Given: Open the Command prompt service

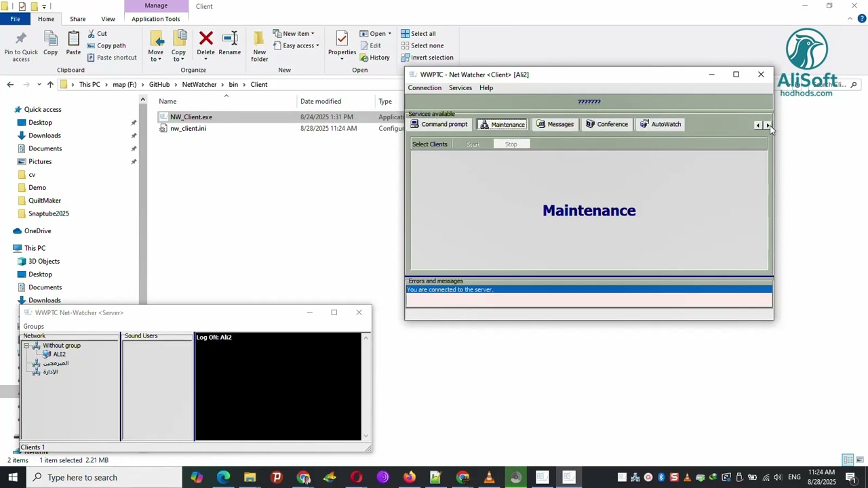Looking at the screenshot, I should pyautogui.click(x=439, y=124).
